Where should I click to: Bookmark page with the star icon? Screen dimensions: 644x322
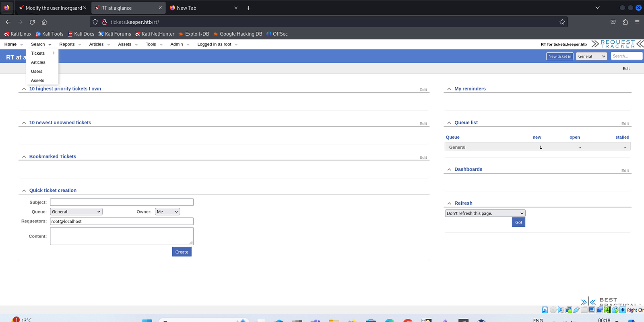tap(562, 22)
